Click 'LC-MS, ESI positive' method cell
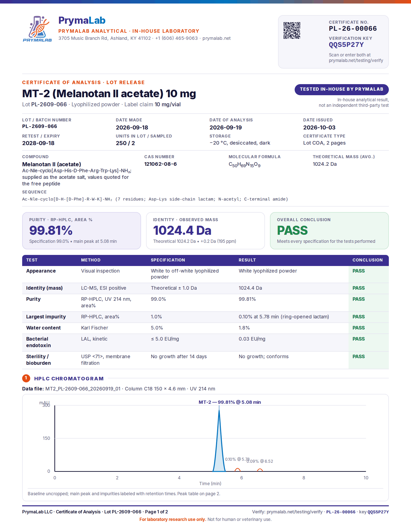 pos(104,288)
